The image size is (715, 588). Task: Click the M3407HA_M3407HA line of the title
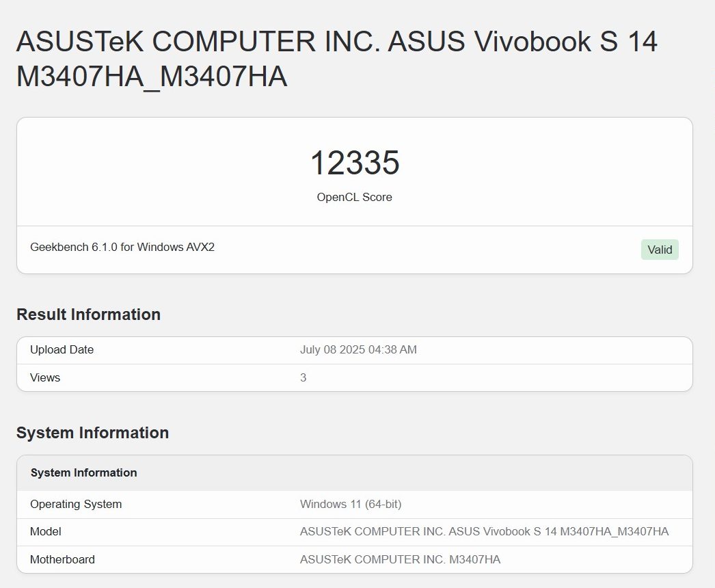[152, 76]
